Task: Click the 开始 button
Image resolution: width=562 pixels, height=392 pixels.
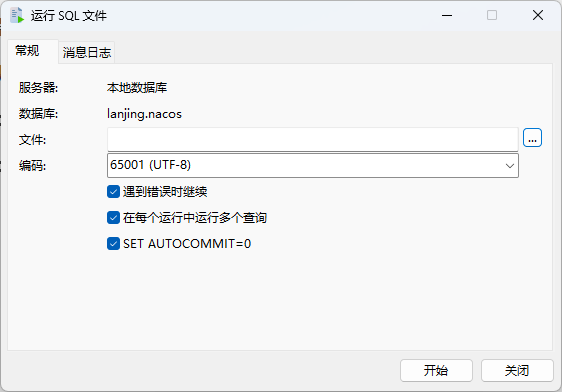Action: click(x=436, y=371)
